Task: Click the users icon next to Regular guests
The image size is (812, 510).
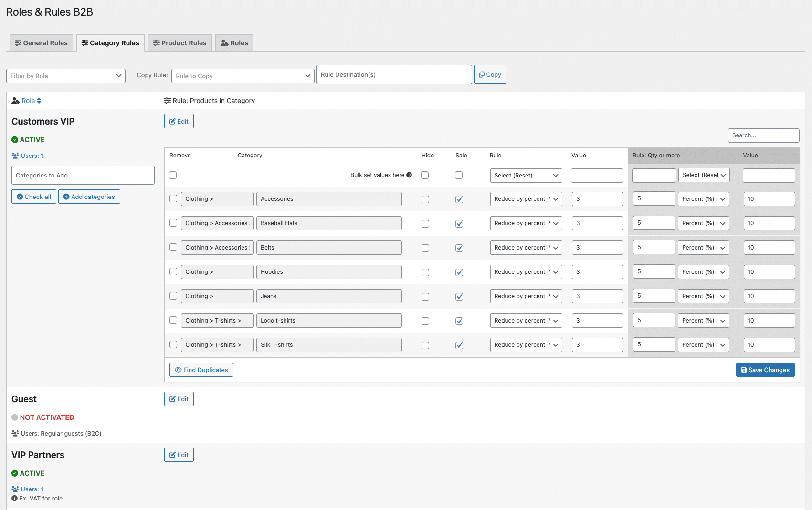Action: [x=15, y=433]
